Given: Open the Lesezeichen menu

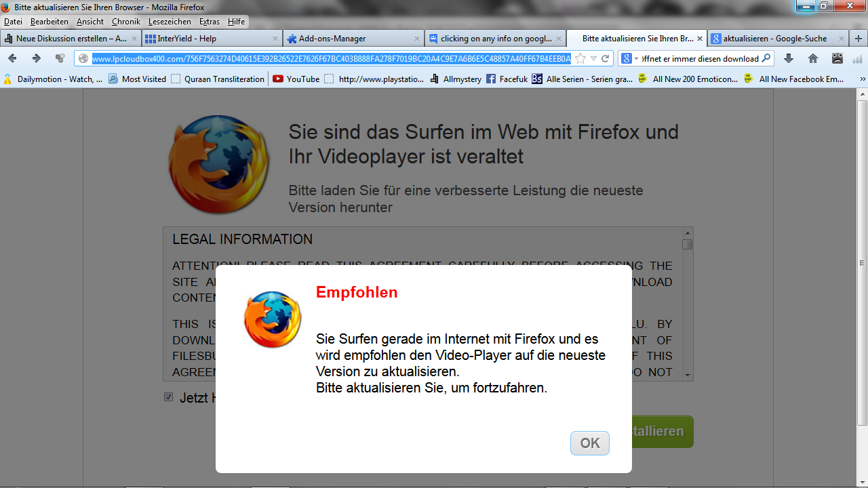Looking at the screenshot, I should pyautogui.click(x=170, y=22).
